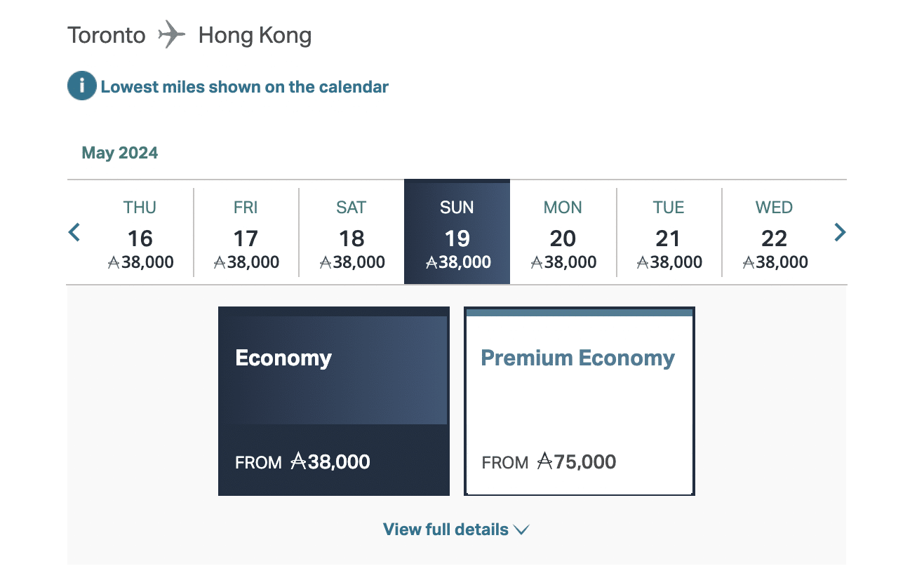This screenshot has width=924, height=573.
Task: Open 'Lowest miles shown on the calendar' link
Action: pos(244,87)
